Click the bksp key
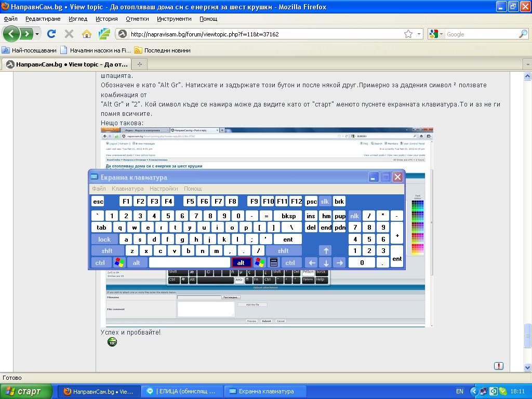 (288, 216)
